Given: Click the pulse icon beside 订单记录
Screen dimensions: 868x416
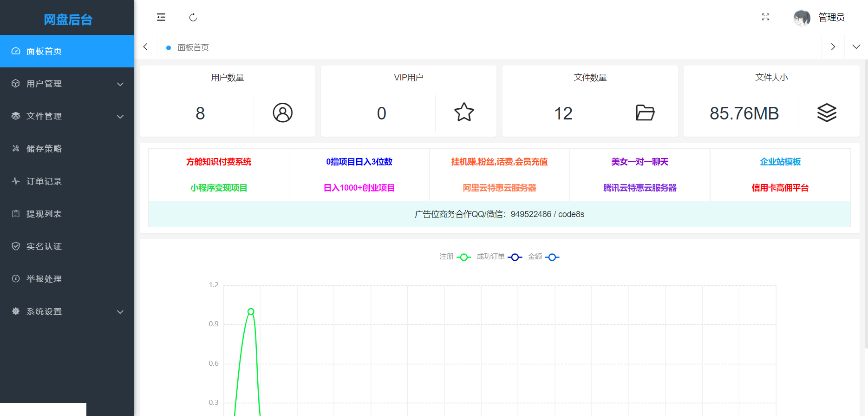Looking at the screenshot, I should [16, 181].
